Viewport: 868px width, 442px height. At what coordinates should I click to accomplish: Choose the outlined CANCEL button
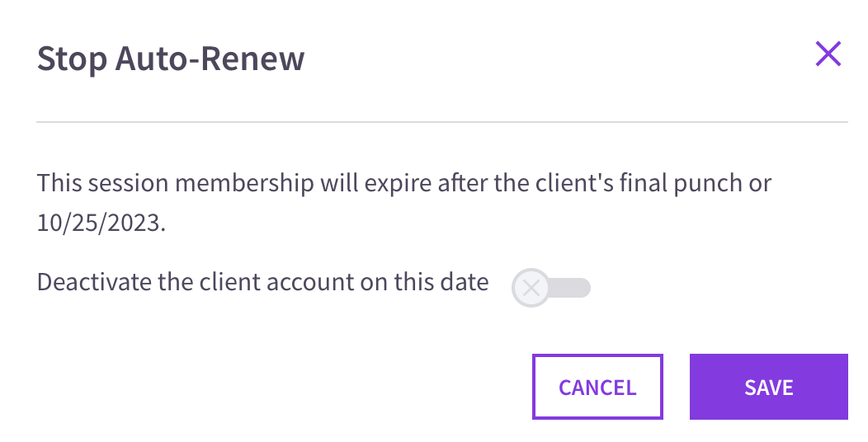point(597,387)
